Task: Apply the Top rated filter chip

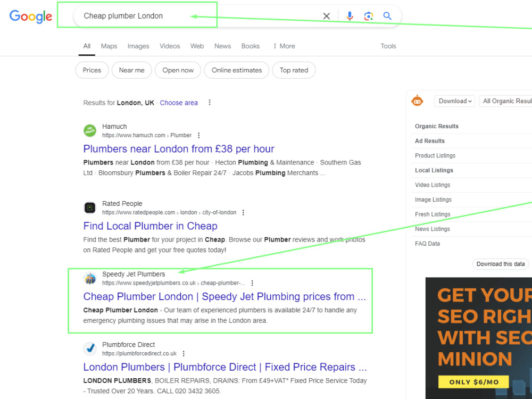Action: coord(294,70)
